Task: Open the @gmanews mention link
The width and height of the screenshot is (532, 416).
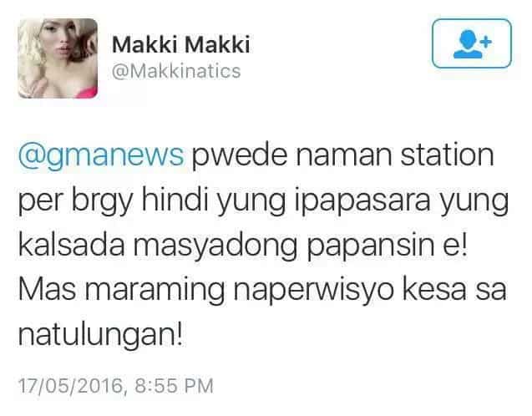Action: (x=101, y=156)
